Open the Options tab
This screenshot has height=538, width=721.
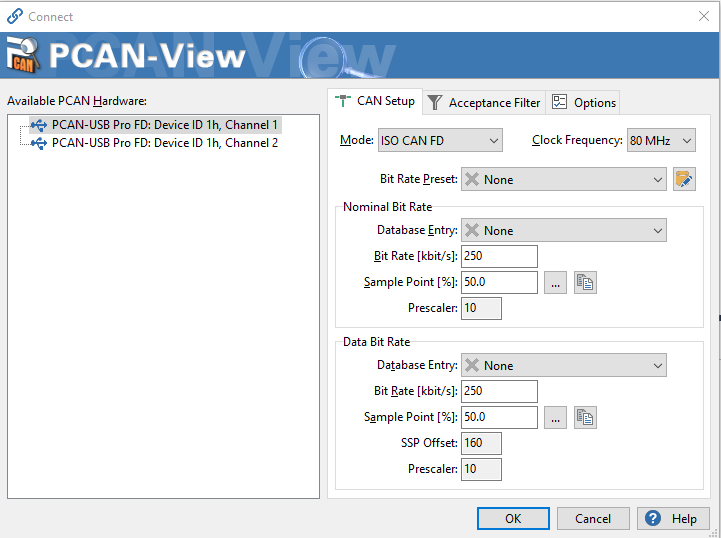coord(583,103)
